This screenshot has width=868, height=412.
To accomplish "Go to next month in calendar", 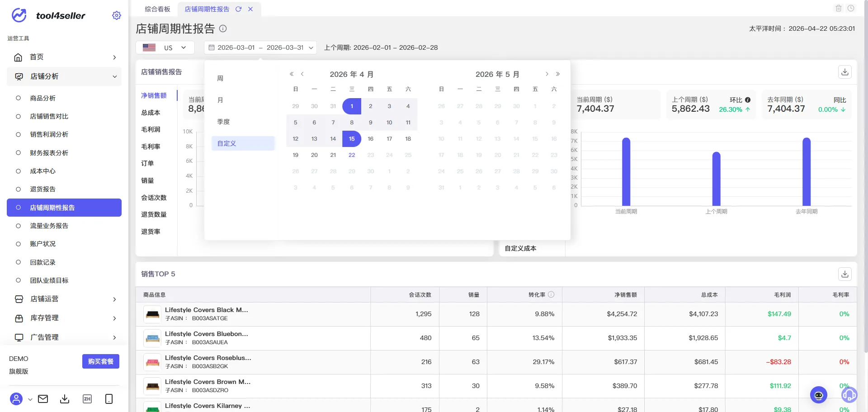I will point(547,74).
